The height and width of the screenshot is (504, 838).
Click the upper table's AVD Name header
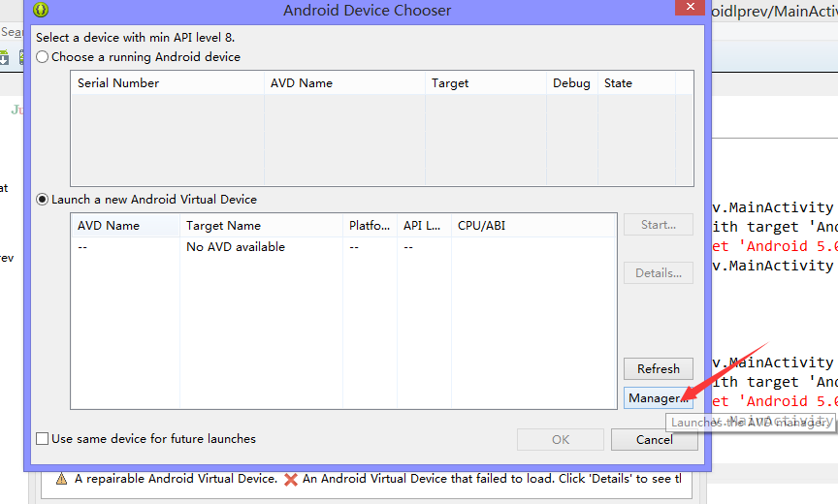coord(344,83)
